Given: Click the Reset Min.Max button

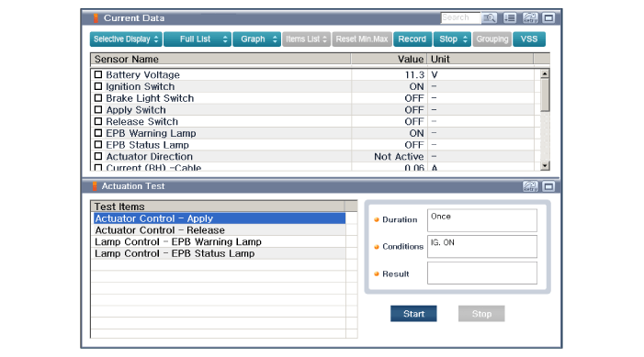Looking at the screenshot, I should click(362, 39).
